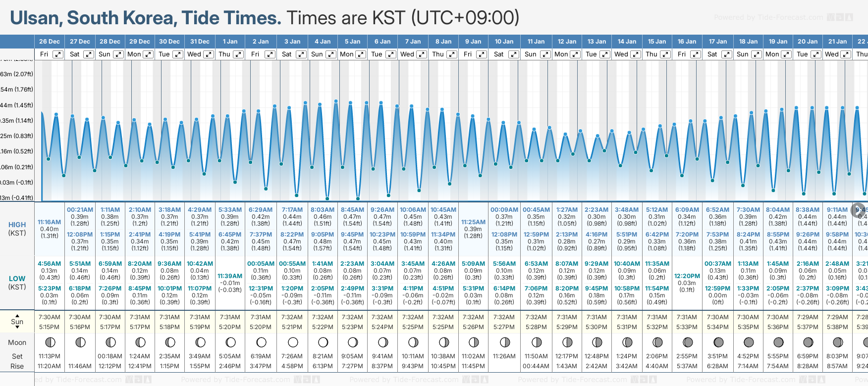This screenshot has width=868, height=386.
Task: Expand the Tue 13 Jan forecast
Action: click(x=605, y=54)
